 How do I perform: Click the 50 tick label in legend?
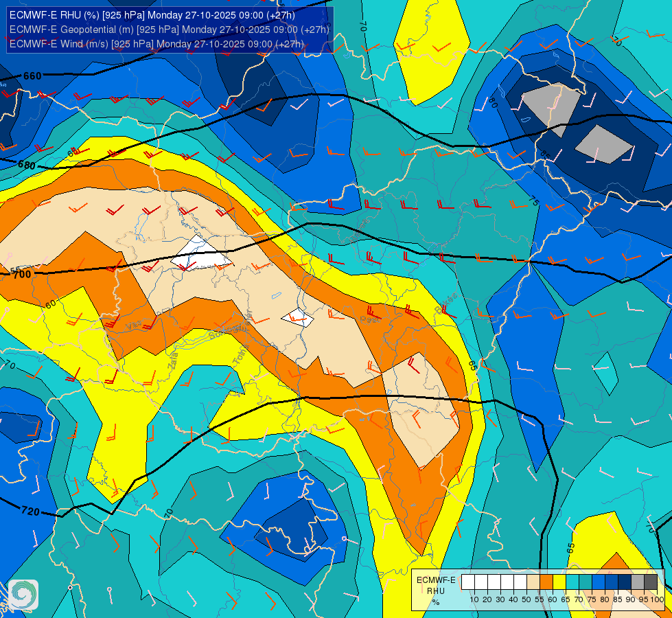coord(526,599)
